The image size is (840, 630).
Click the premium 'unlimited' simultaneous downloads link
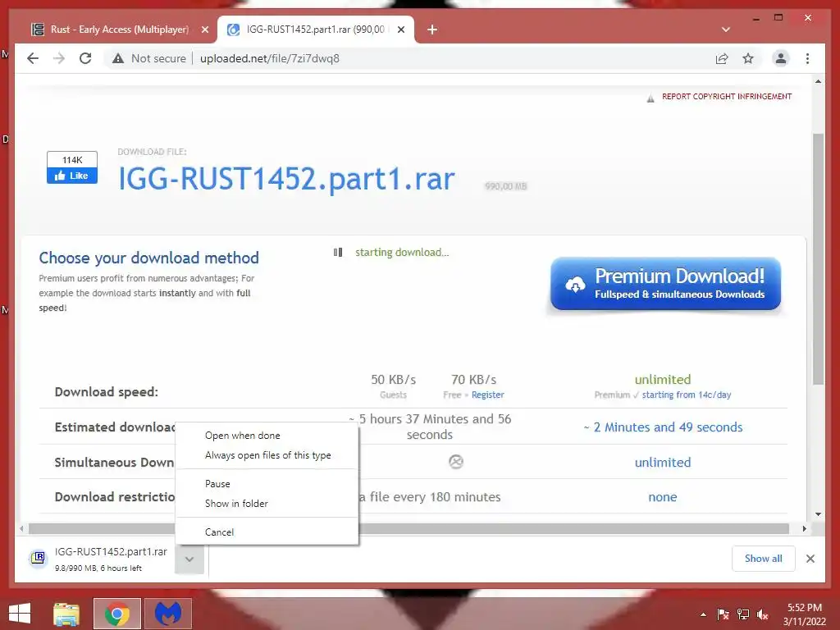[663, 463]
